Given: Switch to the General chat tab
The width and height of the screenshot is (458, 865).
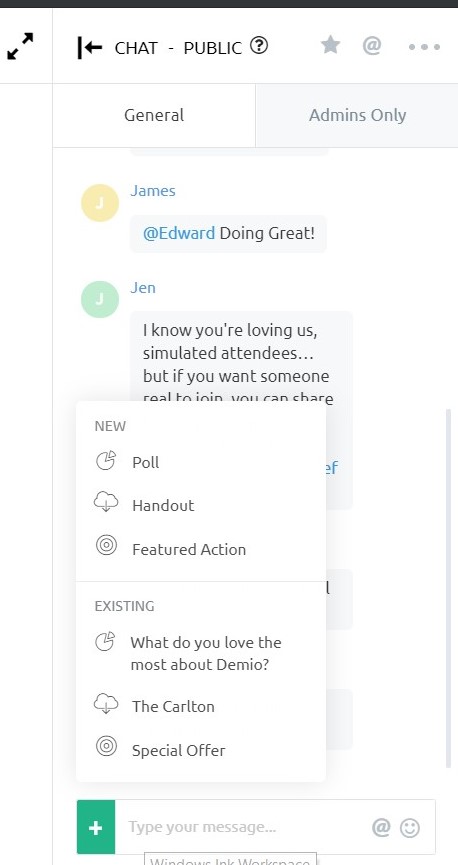Looking at the screenshot, I should 154,115.
